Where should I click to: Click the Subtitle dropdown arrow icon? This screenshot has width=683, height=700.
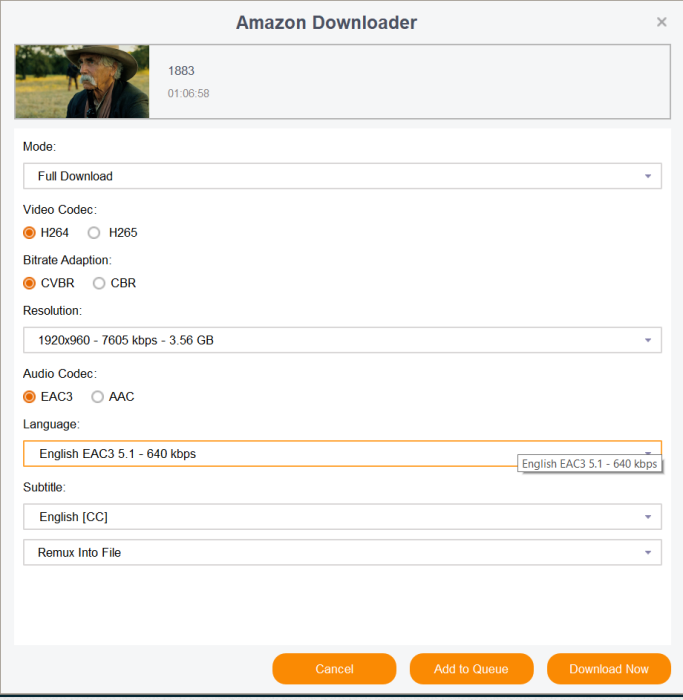coord(648,517)
